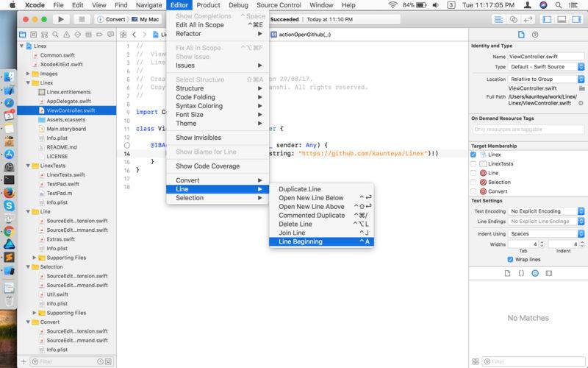Open the Indent Using Spaces dropdown
This screenshot has width=588, height=368.
click(546, 234)
